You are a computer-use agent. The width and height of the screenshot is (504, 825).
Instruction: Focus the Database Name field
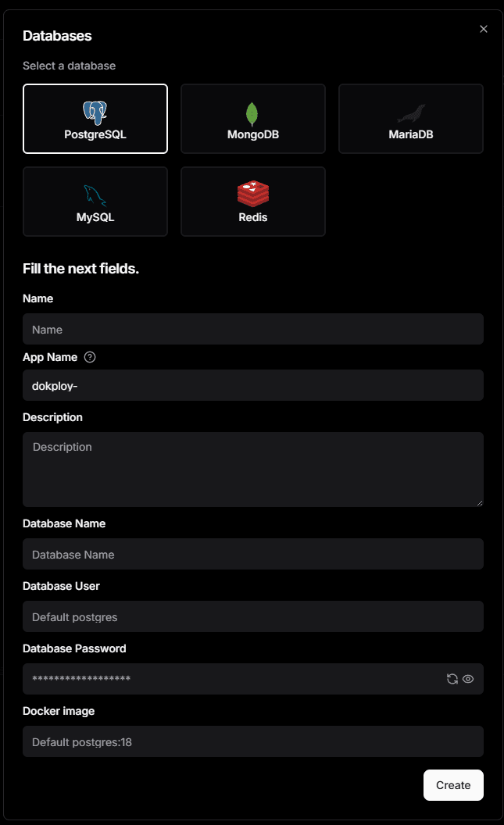click(252, 554)
